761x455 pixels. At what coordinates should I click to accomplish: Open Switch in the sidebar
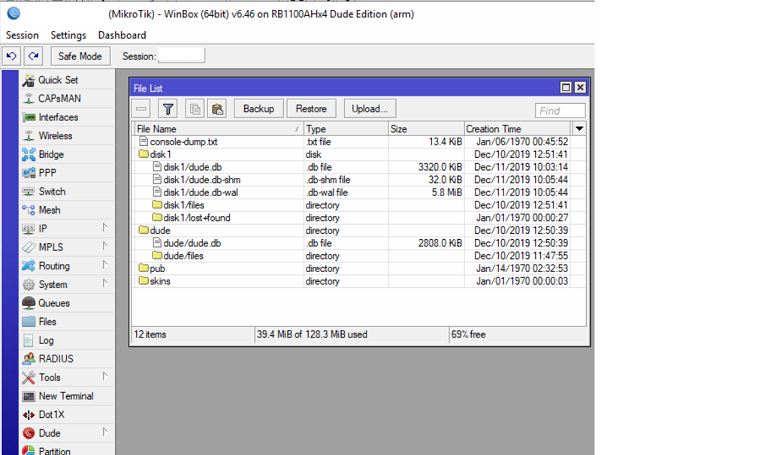click(x=66, y=192)
